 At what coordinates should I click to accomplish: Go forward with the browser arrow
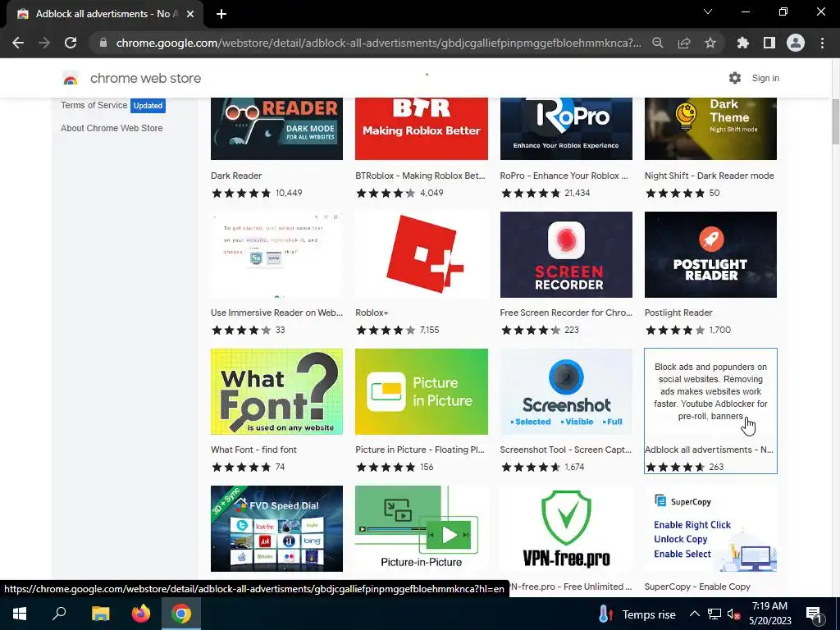coord(44,43)
